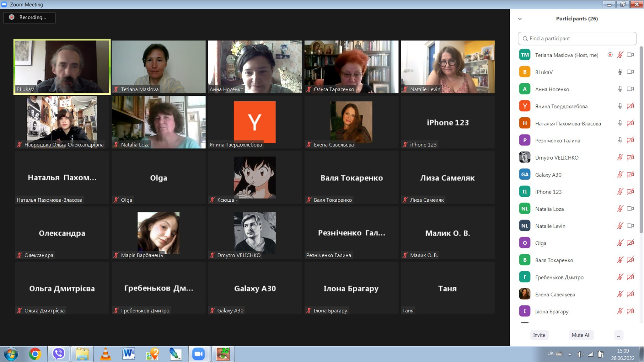Click the red recording indicator beside Tetiana Maslova
This screenshot has width=644, height=362.
click(610, 55)
